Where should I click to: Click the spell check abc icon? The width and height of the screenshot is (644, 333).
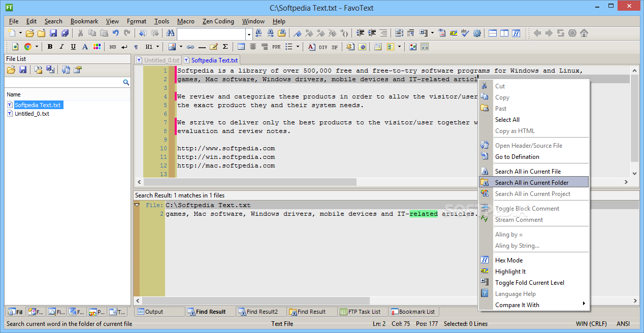[x=465, y=33]
